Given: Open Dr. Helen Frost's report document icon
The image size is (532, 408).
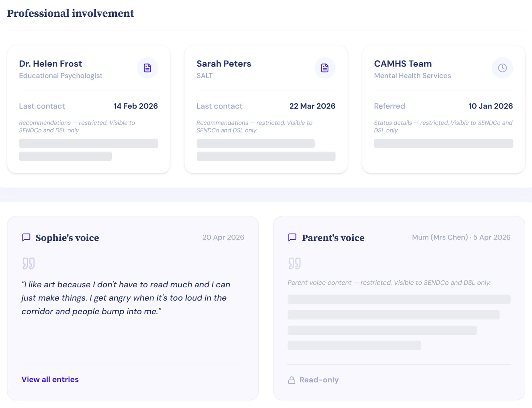Looking at the screenshot, I should 147,68.
